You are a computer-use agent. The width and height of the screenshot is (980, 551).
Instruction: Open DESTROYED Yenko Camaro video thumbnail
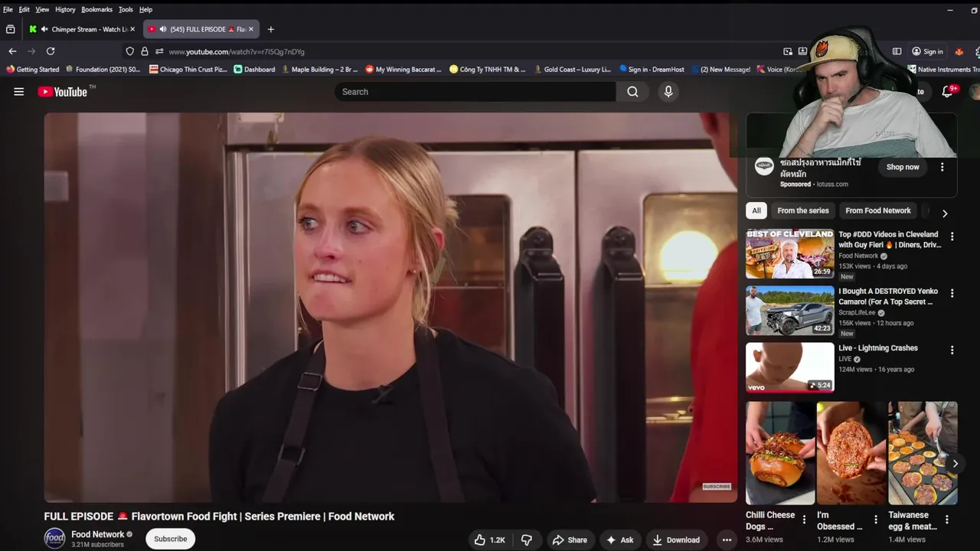[x=790, y=311]
